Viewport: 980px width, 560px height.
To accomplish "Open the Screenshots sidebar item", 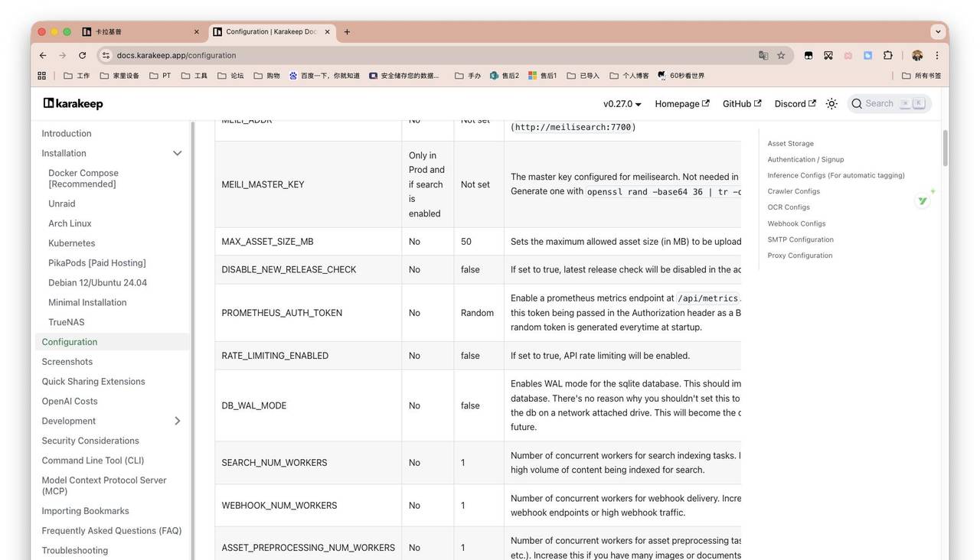I will (x=67, y=362).
